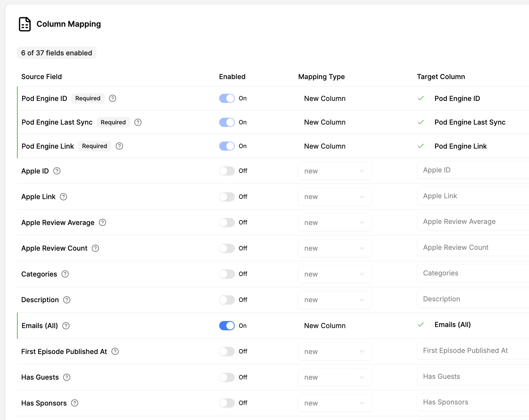Click the Column Mapping document icon
This screenshot has width=529, height=420.
pos(25,24)
